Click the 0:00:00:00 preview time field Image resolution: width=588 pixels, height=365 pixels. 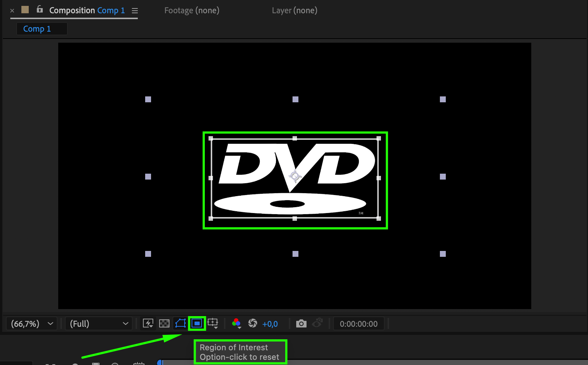point(359,324)
